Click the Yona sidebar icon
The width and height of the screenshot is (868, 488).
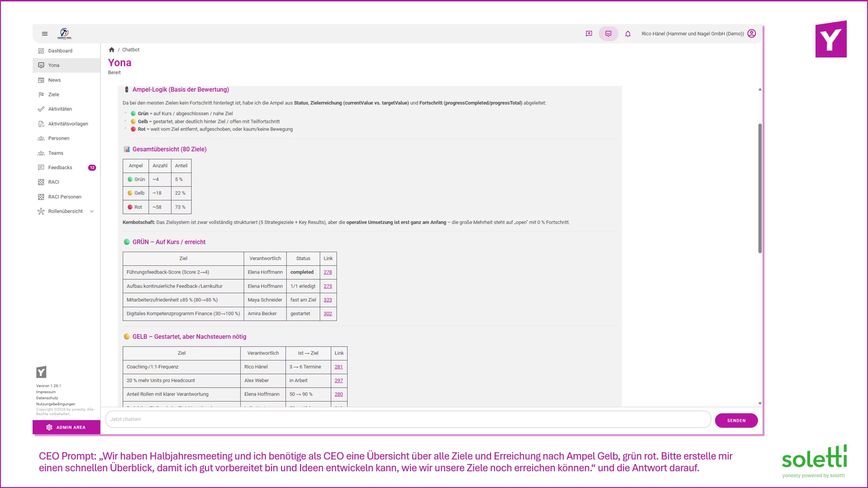(x=41, y=65)
